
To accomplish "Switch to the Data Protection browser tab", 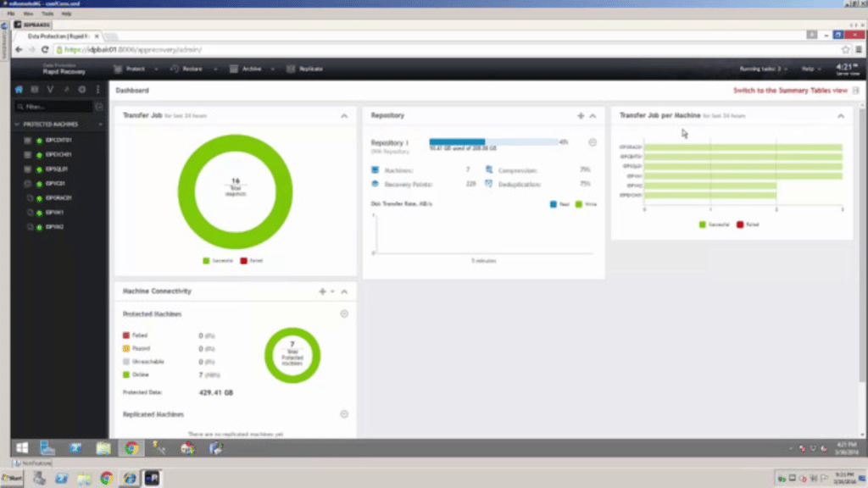I will (59, 36).
